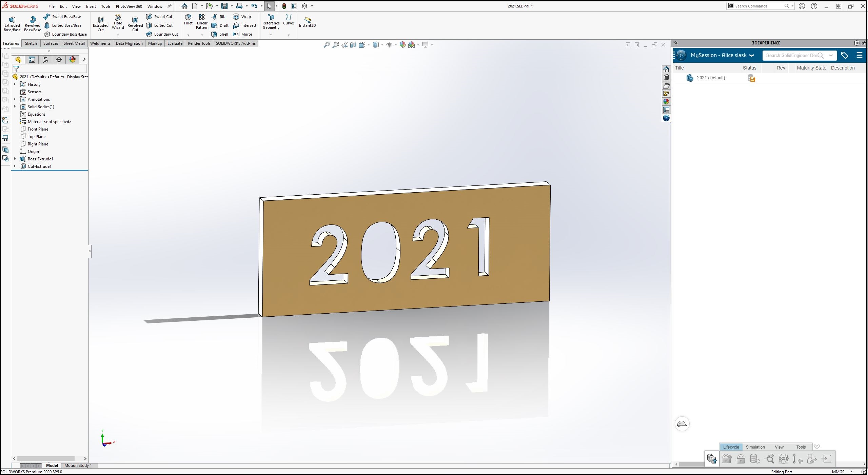The width and height of the screenshot is (868, 475).
Task: Switch to Motion Study 1 tab
Action: click(78, 466)
